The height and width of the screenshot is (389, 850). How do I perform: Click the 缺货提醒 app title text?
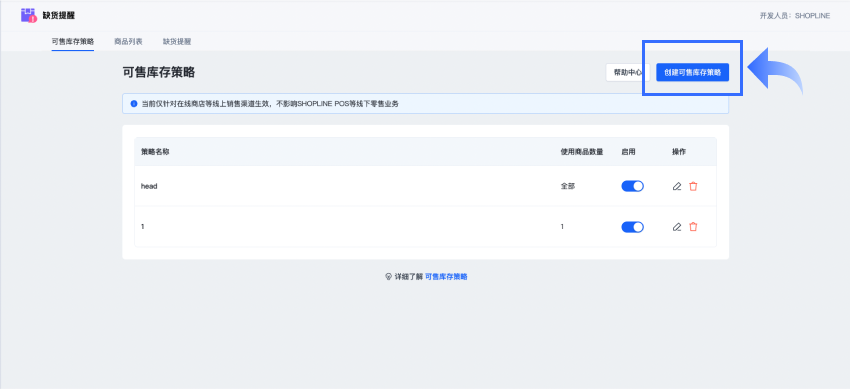59,16
